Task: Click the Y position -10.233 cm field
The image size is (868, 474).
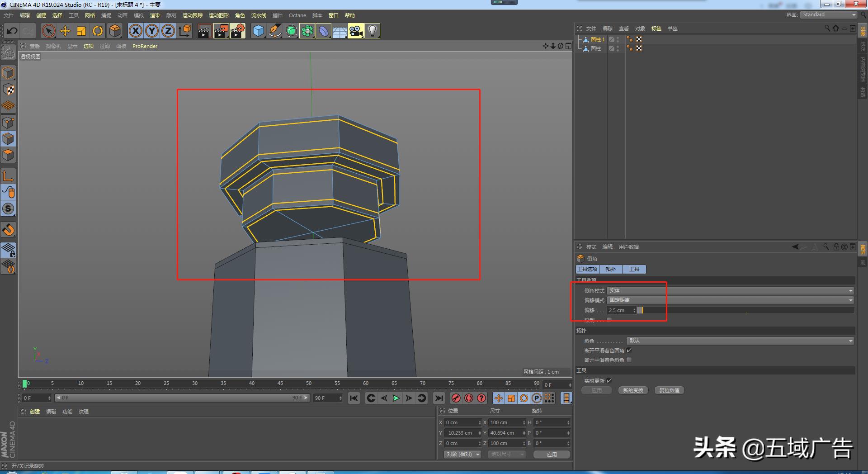Action: [462, 433]
